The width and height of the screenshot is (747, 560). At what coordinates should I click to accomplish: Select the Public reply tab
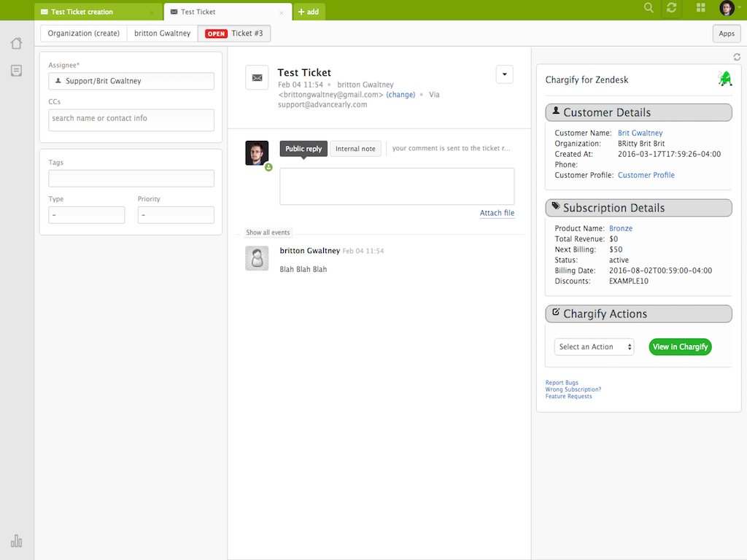pyautogui.click(x=303, y=149)
